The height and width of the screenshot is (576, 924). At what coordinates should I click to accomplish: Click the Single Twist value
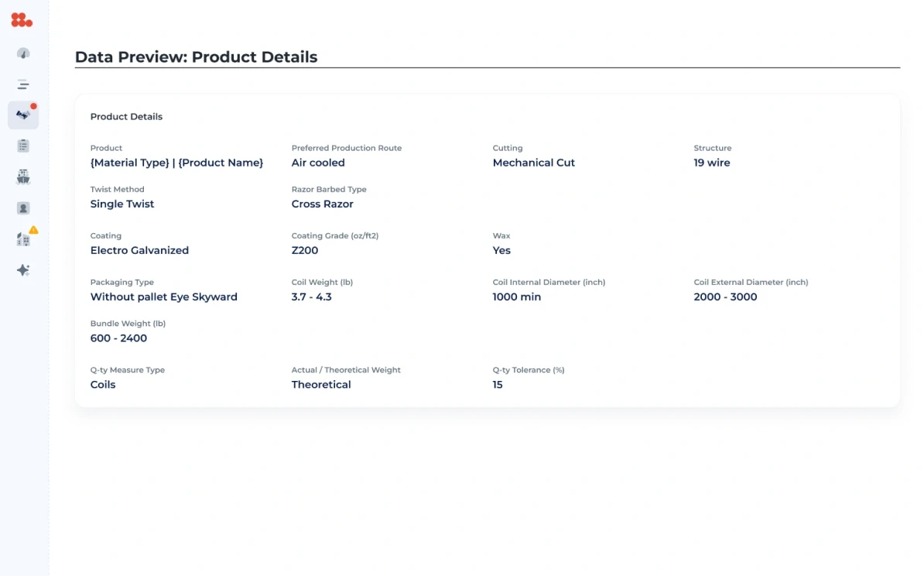122,204
